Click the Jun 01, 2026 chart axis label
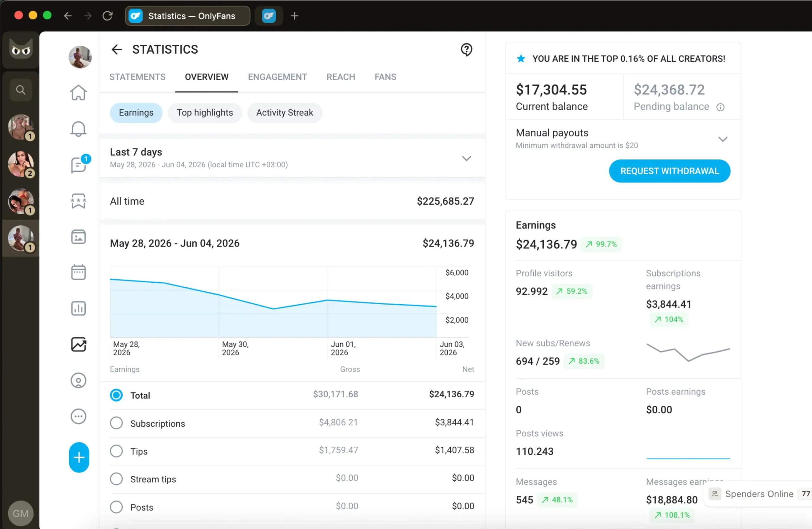Screen dimensions: 812x529 coord(343,348)
